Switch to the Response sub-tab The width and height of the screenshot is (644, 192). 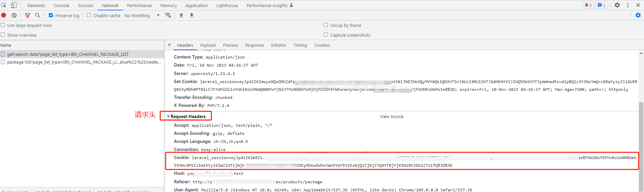(255, 45)
